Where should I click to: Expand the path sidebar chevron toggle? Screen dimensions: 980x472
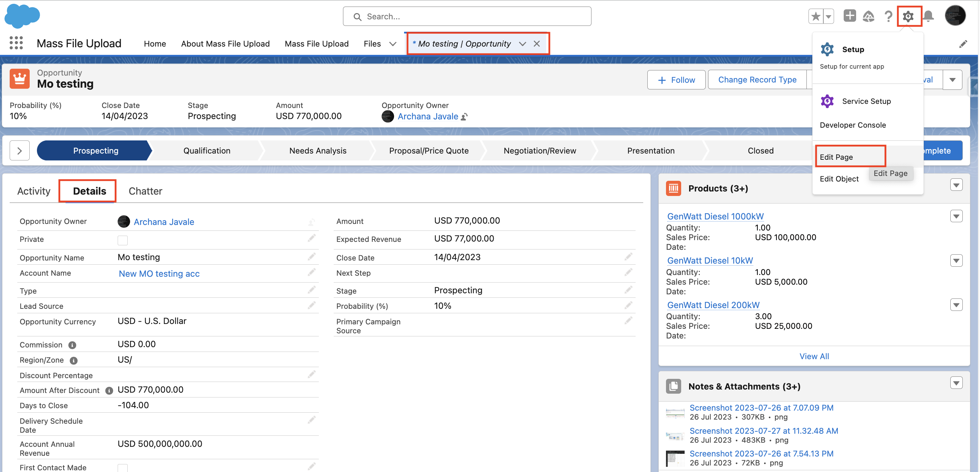20,151
